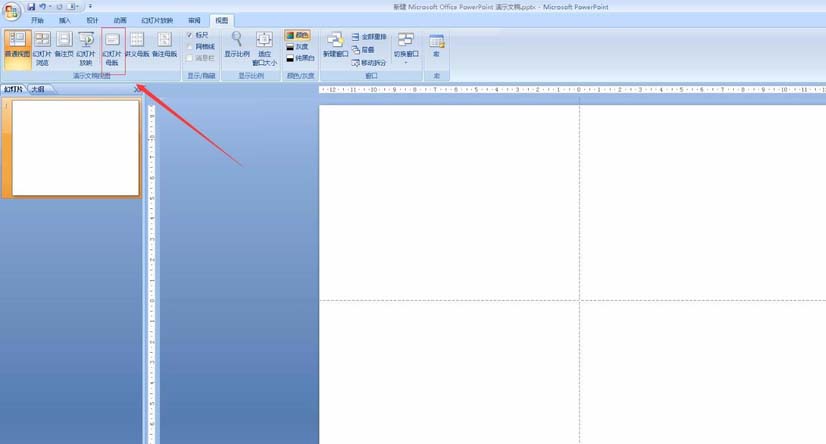This screenshot has width=826, height=444.
Task: Click 移动拆分 move split
Action: [369, 63]
